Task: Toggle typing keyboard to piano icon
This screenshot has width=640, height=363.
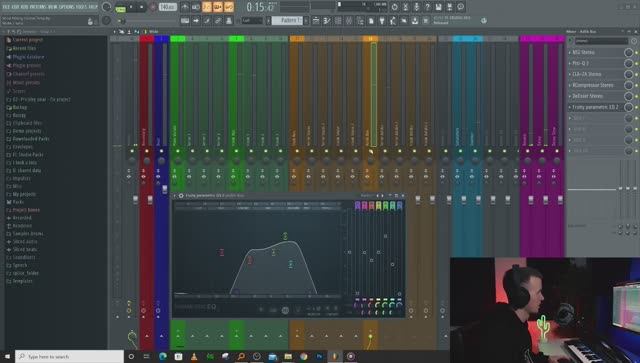Action: click(x=185, y=20)
